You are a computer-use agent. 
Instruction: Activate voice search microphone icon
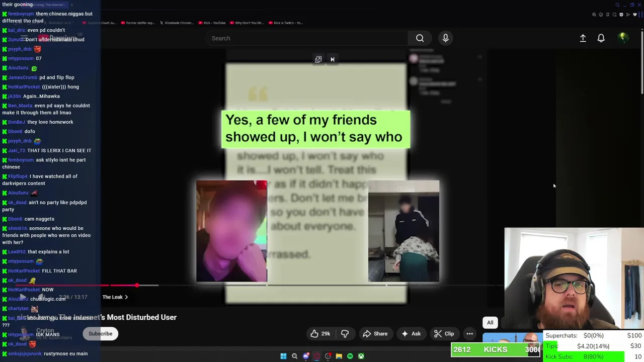coord(445,38)
